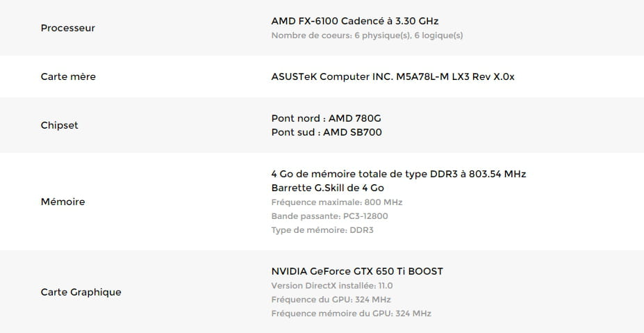Click the Carte Graphique row label

[81, 292]
